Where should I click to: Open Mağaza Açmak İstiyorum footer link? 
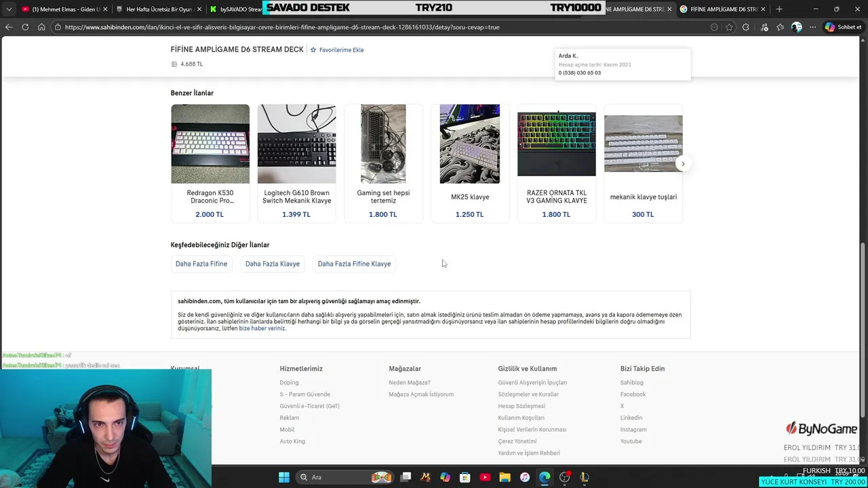421,394
